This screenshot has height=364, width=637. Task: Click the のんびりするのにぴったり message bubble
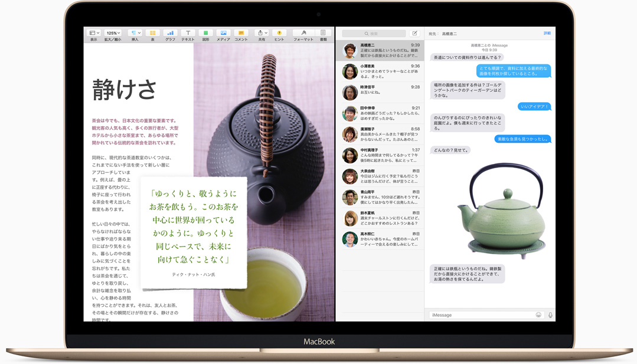[468, 123]
